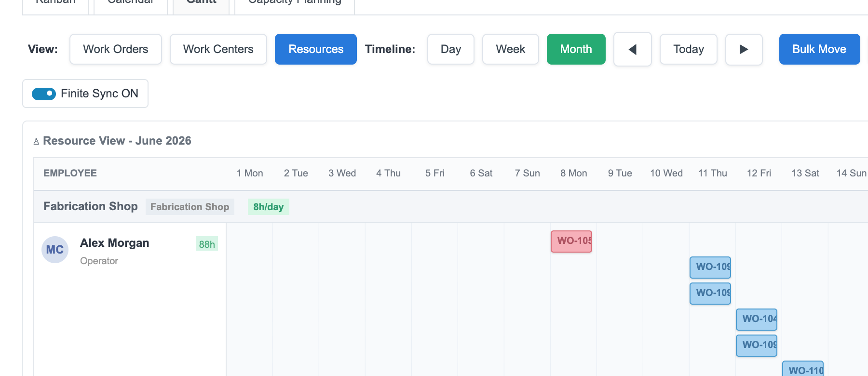868x376 pixels.
Task: Click the Resource View header icon
Action: [36, 141]
